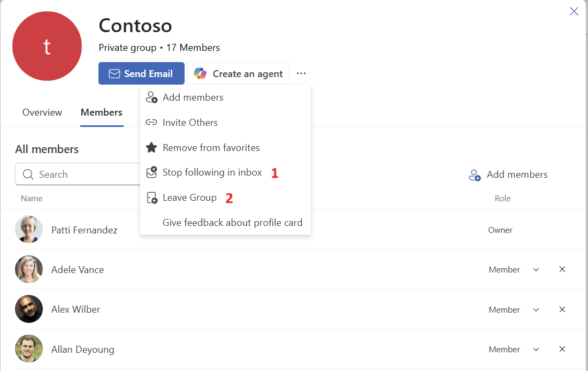Close the group card with the X
This screenshot has height=371, width=588.
click(574, 11)
